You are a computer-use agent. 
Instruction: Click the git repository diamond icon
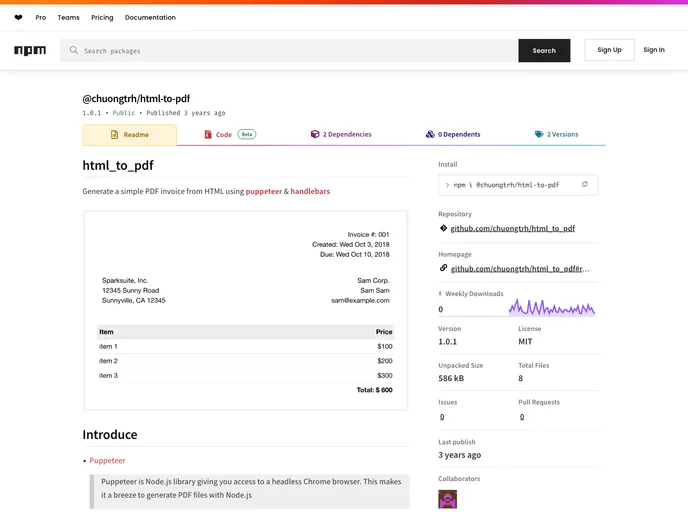443,228
